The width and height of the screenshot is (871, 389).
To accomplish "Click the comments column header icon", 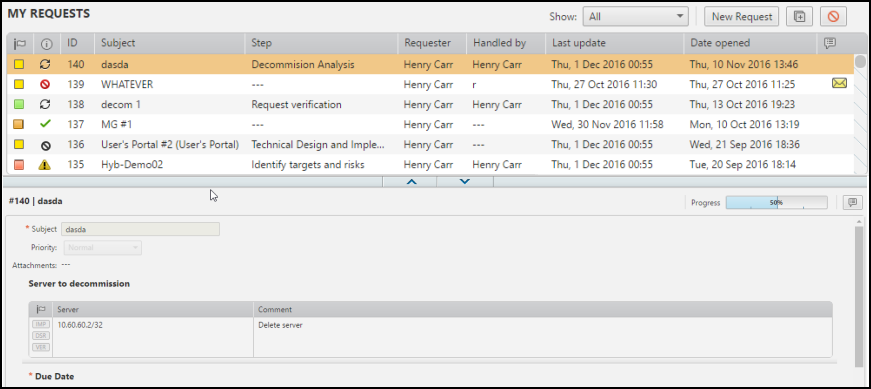I will (830, 43).
